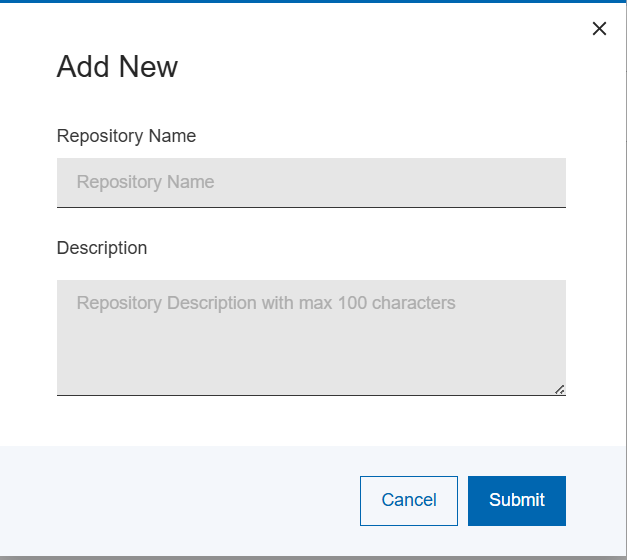627x560 pixels.
Task: Focus the Description text area
Action: click(x=311, y=337)
